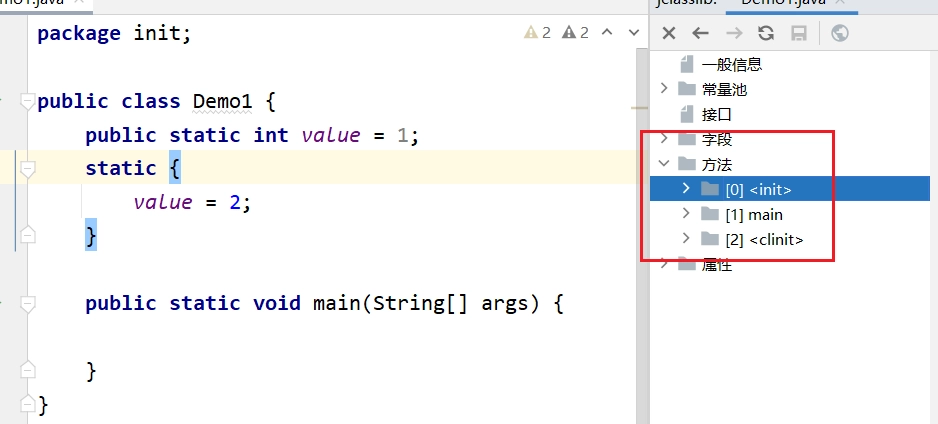Fold the Demo1 class in gutter

27,102
